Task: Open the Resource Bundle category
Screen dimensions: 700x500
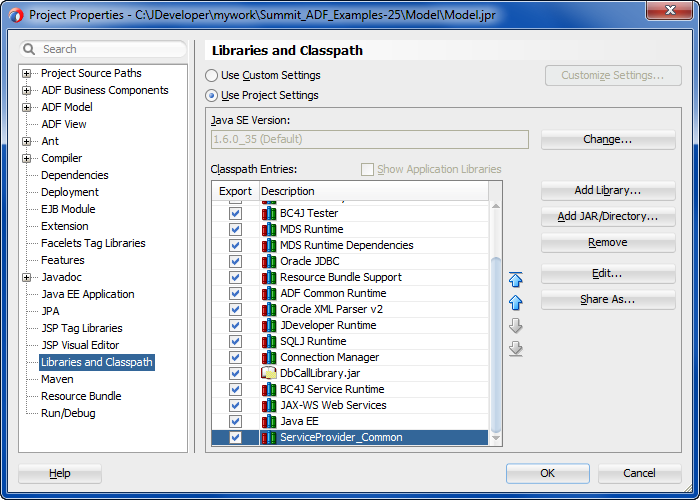Action: coord(81,396)
